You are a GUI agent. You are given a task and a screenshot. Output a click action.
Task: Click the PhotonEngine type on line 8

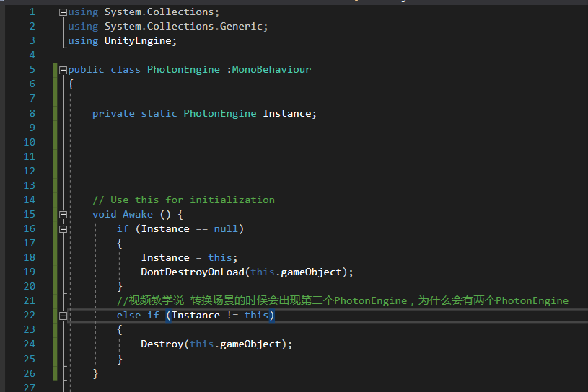tap(220, 113)
